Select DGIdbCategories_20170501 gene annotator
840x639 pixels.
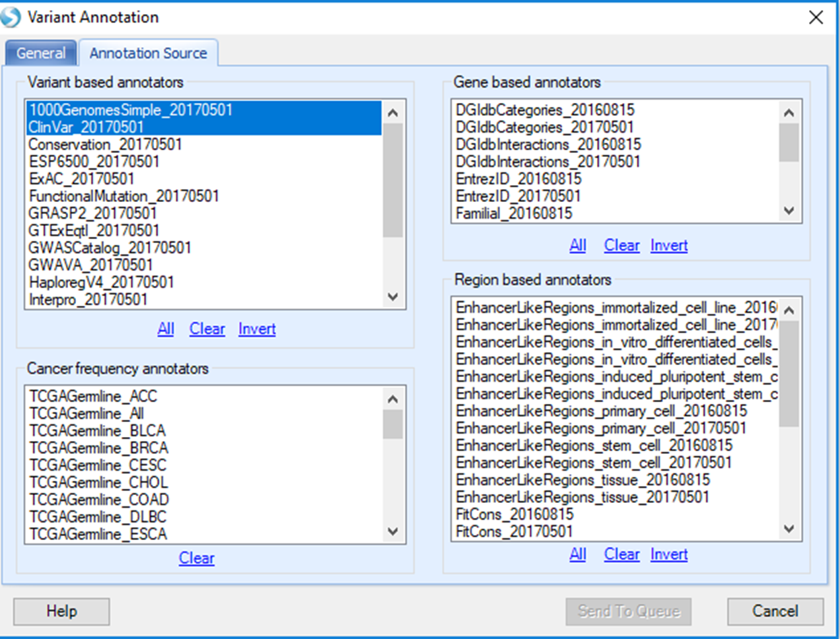click(x=616, y=127)
